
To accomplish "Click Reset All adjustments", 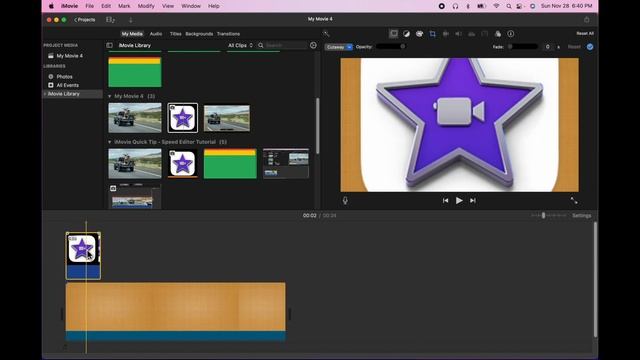I will click(585, 33).
